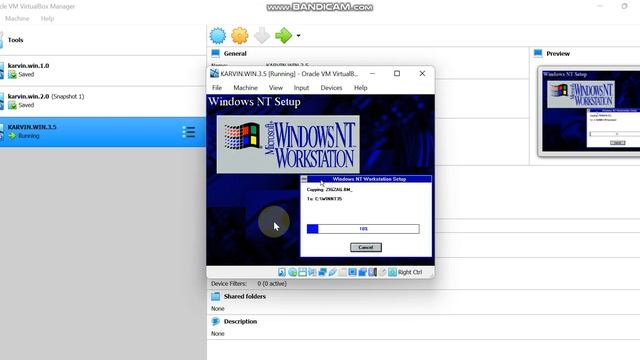Click the Saved state icon of karvin.win.1.0
Image resolution: width=640 pixels, height=360 pixels.
click(12, 74)
